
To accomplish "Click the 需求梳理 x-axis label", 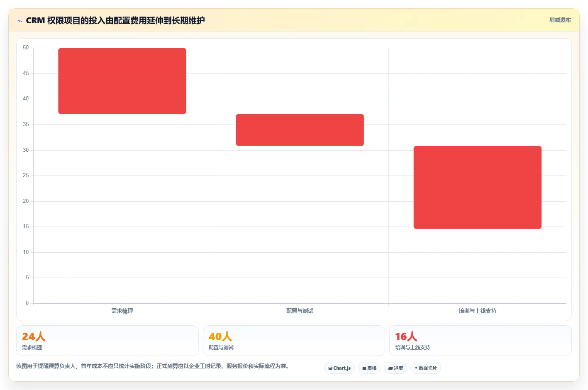I will 122,311.
